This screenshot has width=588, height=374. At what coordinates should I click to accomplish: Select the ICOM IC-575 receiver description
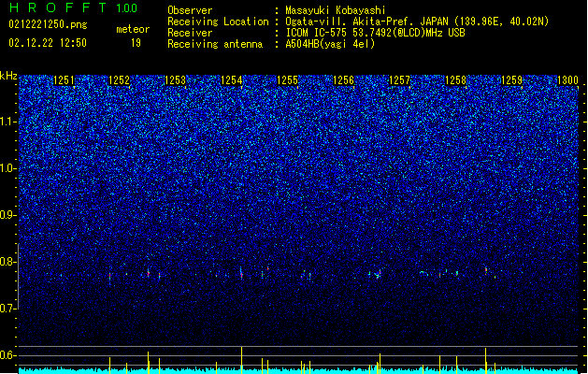(376, 33)
